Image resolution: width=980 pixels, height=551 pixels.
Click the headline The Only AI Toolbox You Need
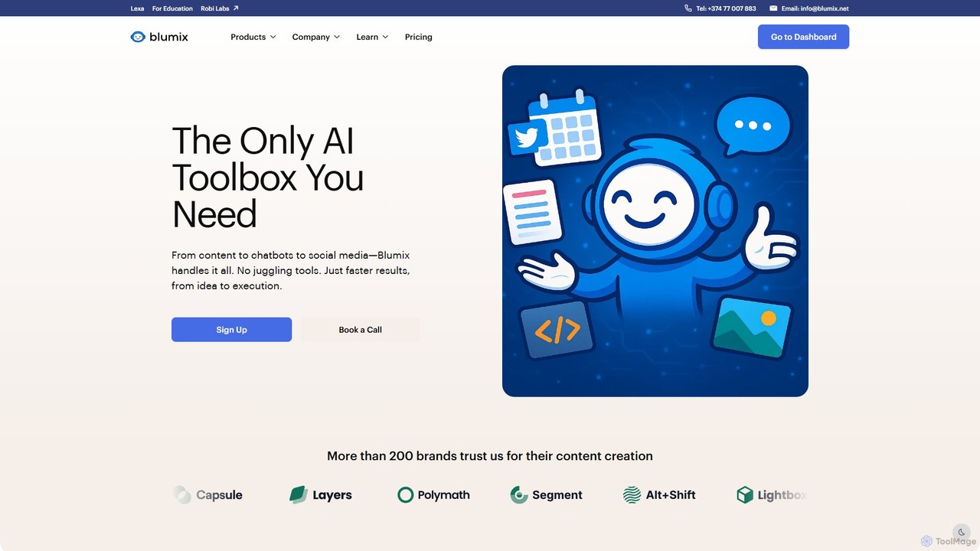(268, 178)
